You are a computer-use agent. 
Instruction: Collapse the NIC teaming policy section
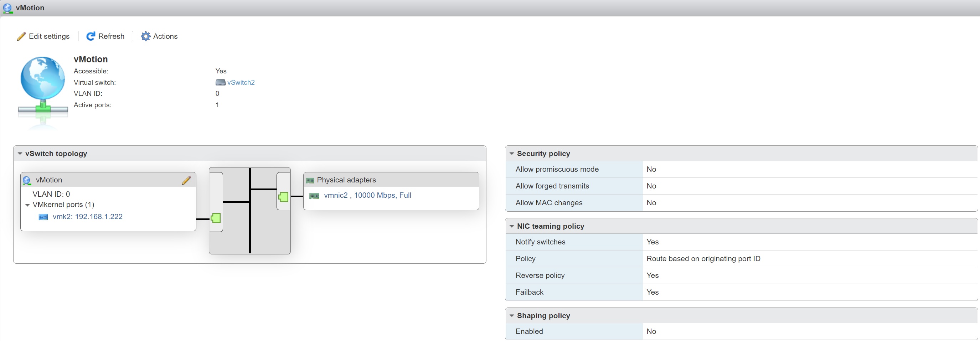512,227
